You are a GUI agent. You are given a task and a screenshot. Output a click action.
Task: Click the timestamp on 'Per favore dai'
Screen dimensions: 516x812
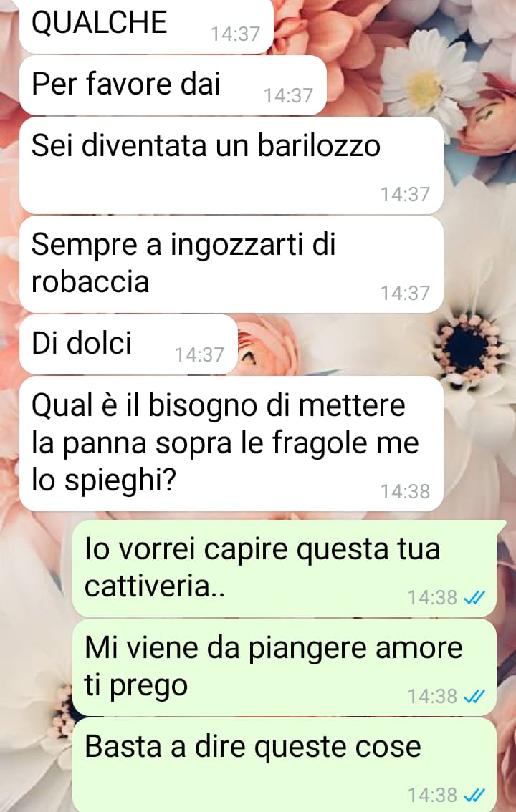tap(289, 96)
